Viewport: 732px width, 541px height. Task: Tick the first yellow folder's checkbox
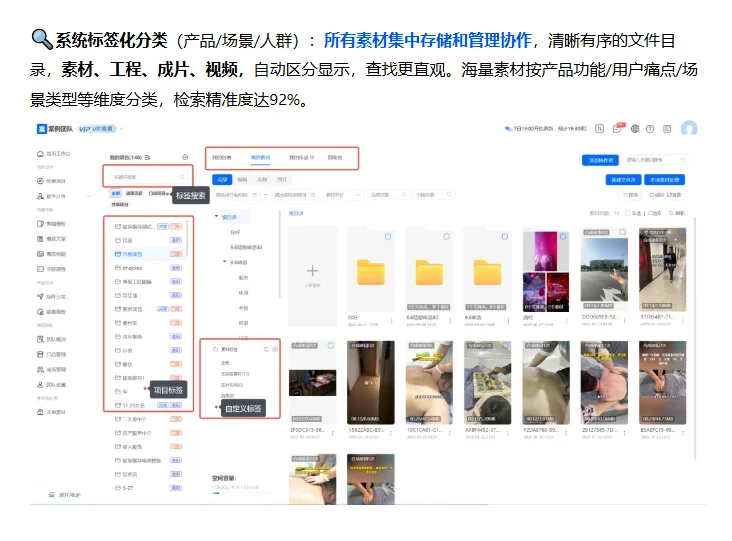[x=388, y=237]
